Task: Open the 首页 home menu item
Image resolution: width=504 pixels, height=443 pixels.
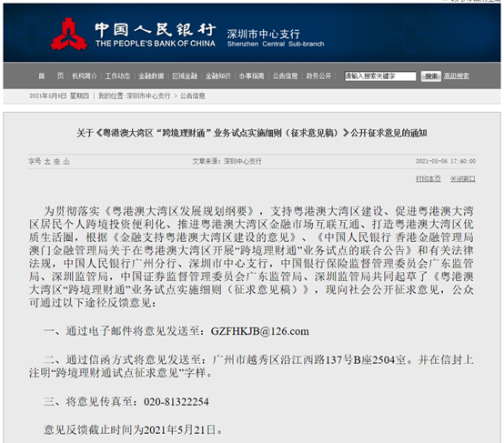Action: pyautogui.click(x=51, y=76)
